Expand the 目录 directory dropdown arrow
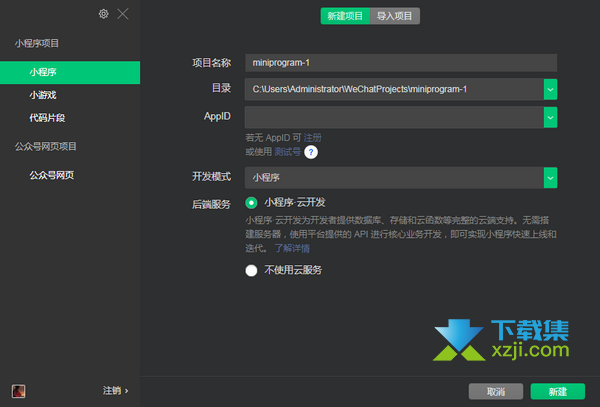The width and height of the screenshot is (600, 407). coord(550,90)
